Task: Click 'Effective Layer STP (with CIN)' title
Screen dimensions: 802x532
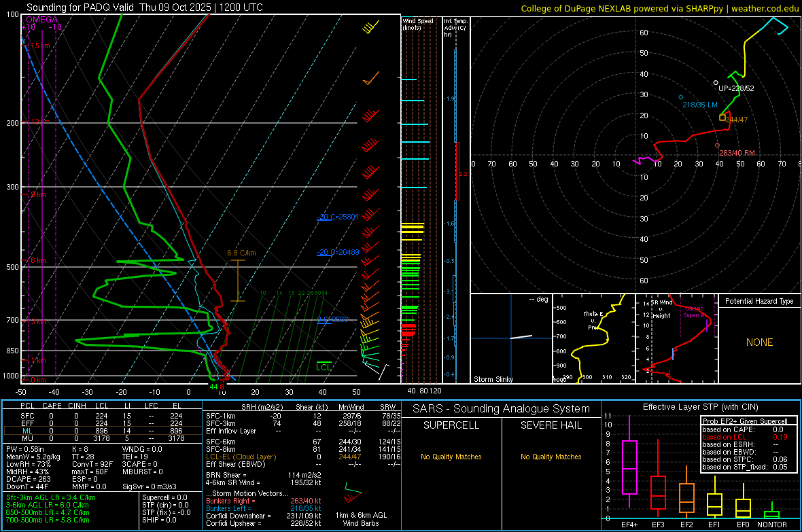Action: (x=700, y=407)
